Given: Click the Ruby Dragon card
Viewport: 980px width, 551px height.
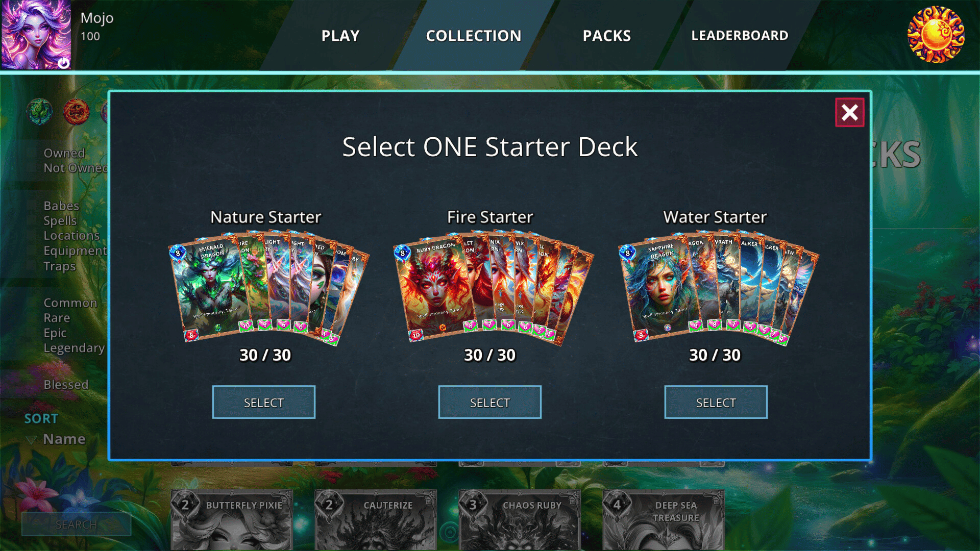Looking at the screenshot, I should (x=434, y=289).
